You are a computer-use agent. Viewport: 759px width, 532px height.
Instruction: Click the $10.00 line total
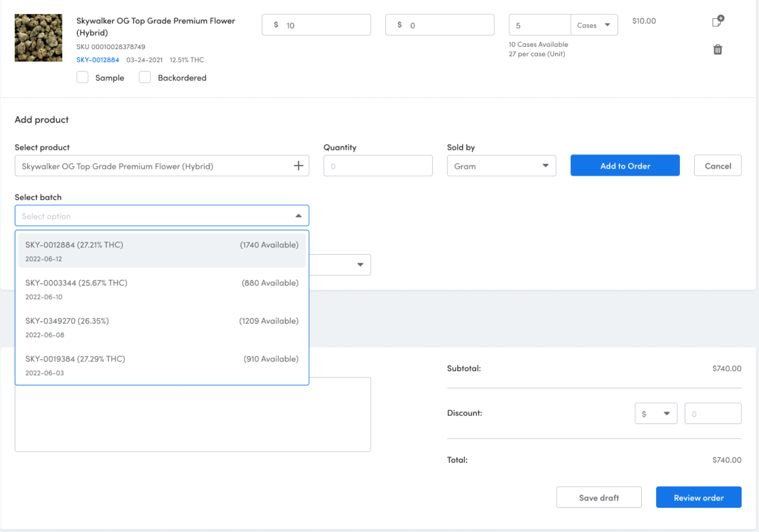(x=644, y=21)
